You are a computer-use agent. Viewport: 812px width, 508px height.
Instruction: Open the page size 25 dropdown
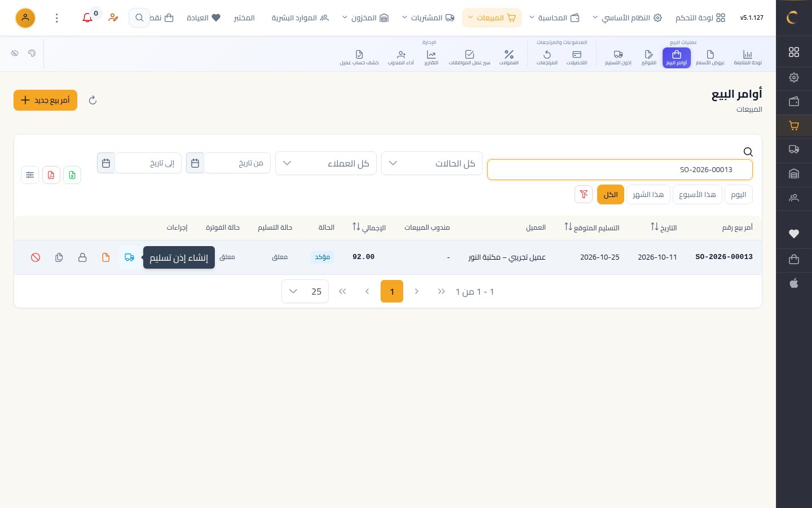tap(305, 291)
